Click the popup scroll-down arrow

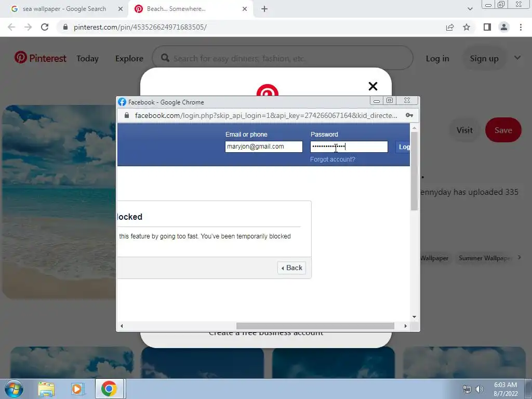click(x=414, y=317)
